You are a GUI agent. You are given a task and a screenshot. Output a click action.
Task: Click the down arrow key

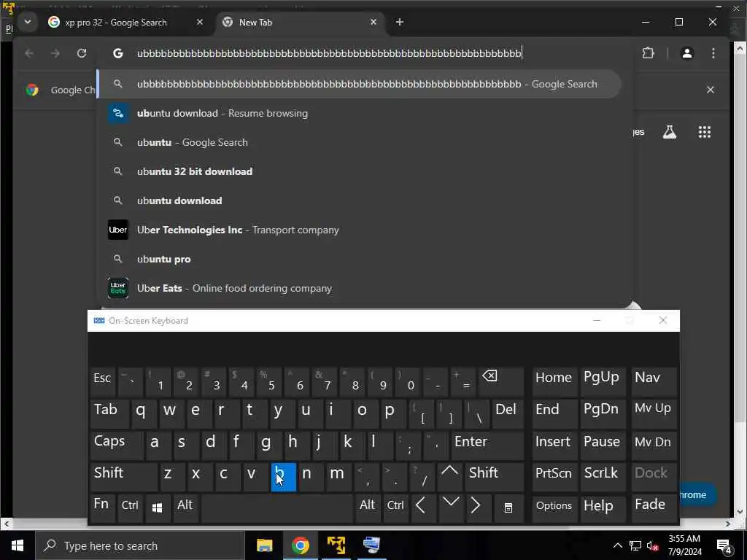pyautogui.click(x=451, y=508)
